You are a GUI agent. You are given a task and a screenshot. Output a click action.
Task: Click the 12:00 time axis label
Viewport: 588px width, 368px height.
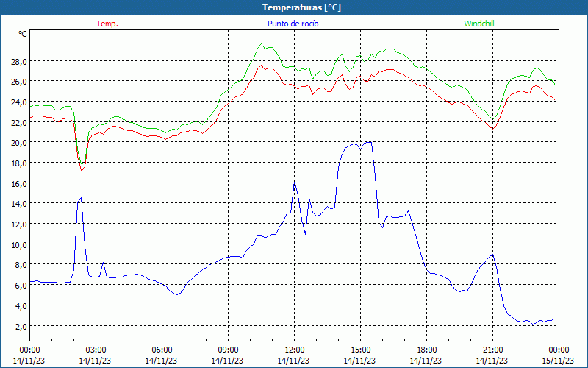click(x=295, y=350)
